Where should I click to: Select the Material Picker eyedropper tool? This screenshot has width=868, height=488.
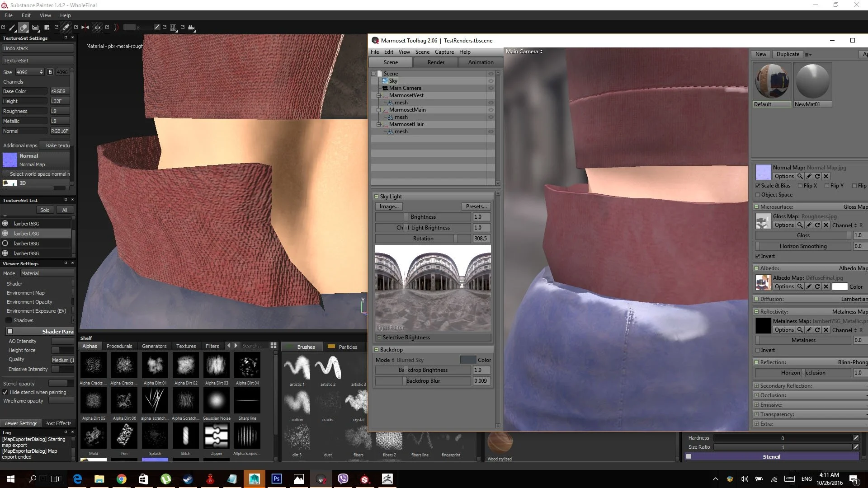click(x=66, y=28)
